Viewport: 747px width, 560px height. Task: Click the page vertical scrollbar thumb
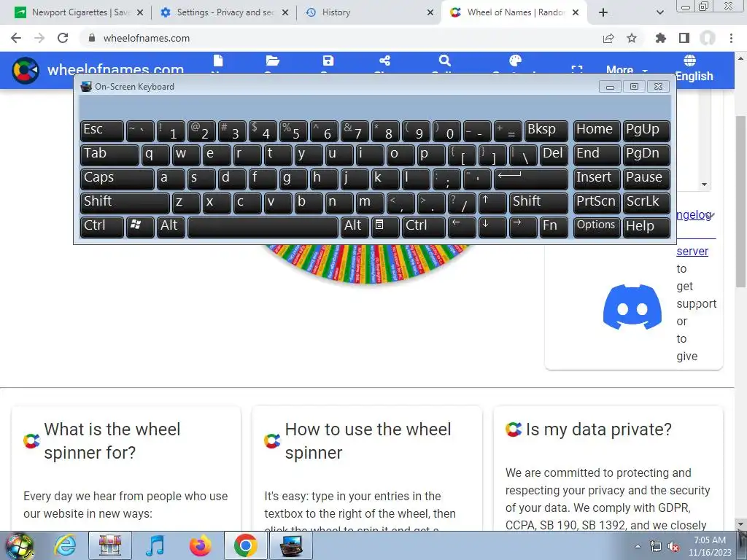[x=740, y=201]
